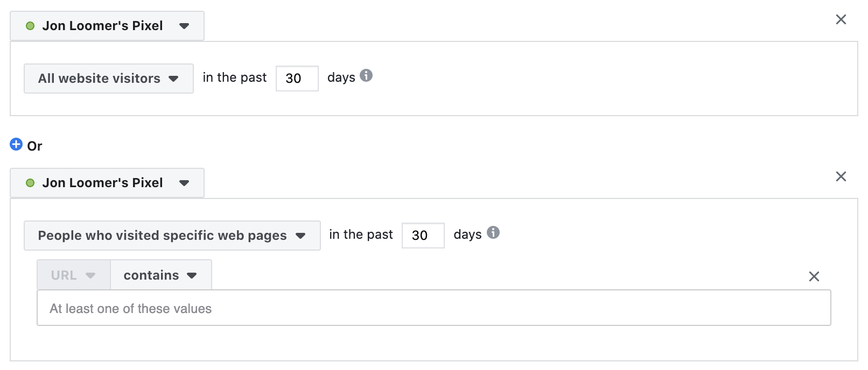Open the second Jon Loomer's Pixel dropdown

pos(107,183)
